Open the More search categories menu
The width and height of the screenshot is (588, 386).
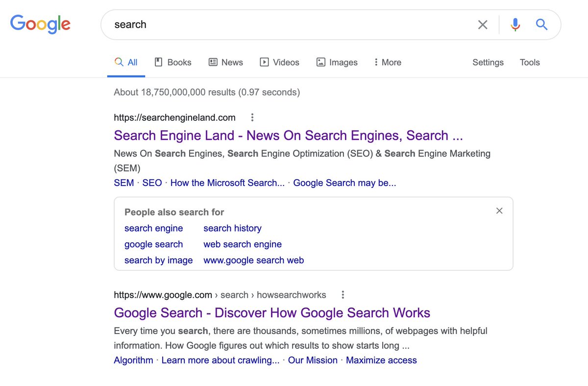[388, 62]
